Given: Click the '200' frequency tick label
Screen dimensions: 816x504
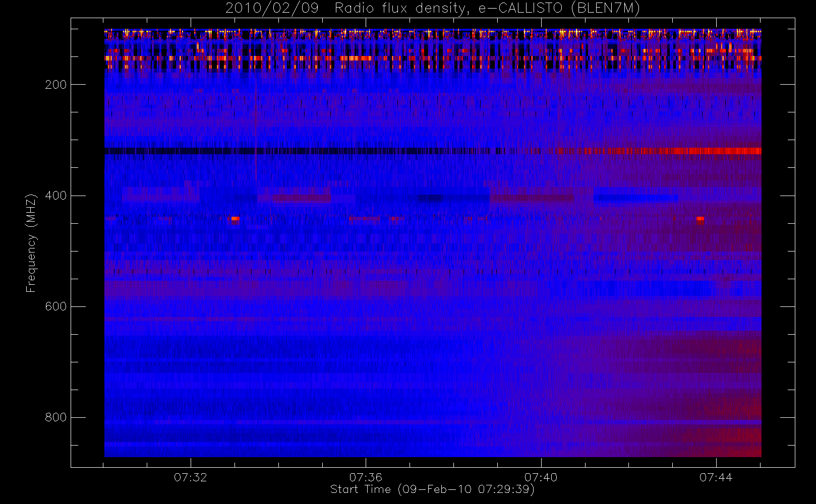Looking at the screenshot, I should (55, 85).
